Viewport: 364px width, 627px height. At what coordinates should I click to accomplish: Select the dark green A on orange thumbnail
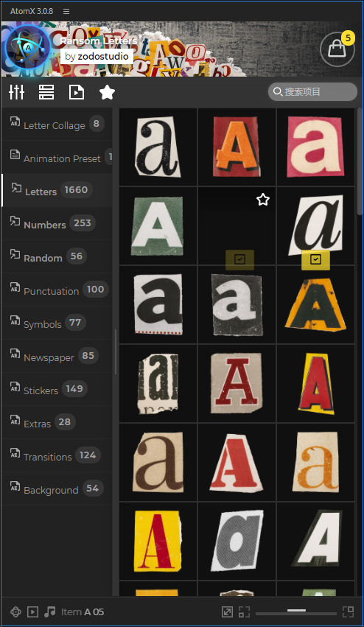[x=315, y=304]
